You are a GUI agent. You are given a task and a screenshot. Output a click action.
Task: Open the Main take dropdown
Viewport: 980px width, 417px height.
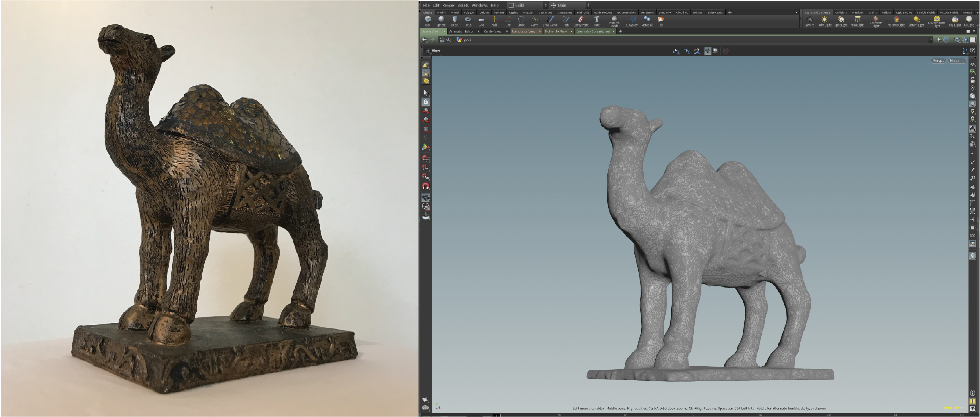tap(570, 5)
